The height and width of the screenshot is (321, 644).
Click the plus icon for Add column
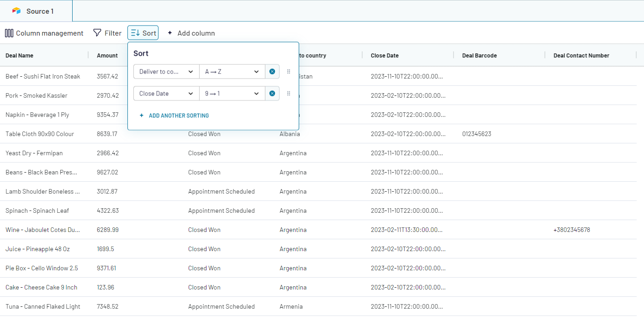[x=170, y=33]
